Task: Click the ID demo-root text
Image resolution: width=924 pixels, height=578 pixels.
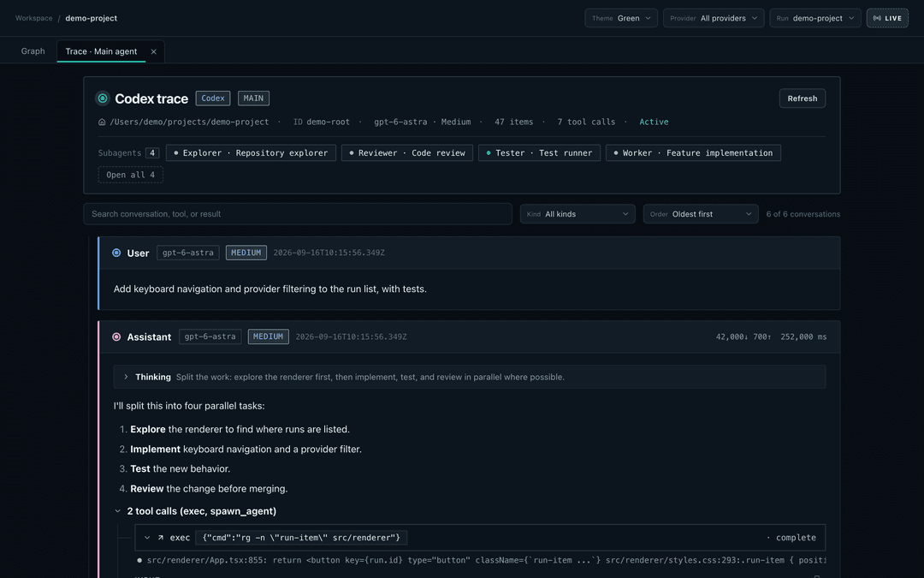Action: click(321, 122)
